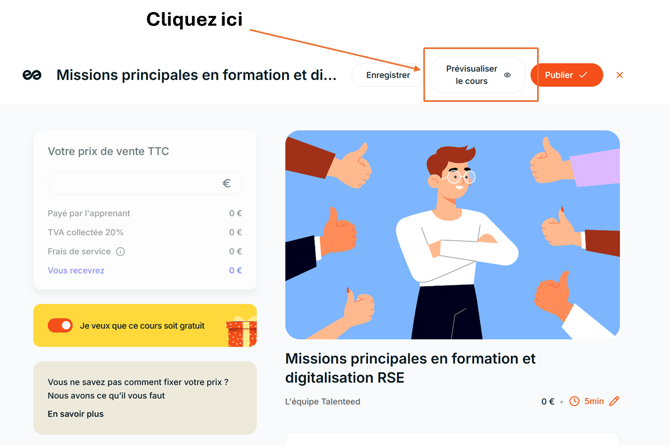This screenshot has height=445, width=670.
Task: Click the gift box icon on yellow banner
Action: [241, 331]
